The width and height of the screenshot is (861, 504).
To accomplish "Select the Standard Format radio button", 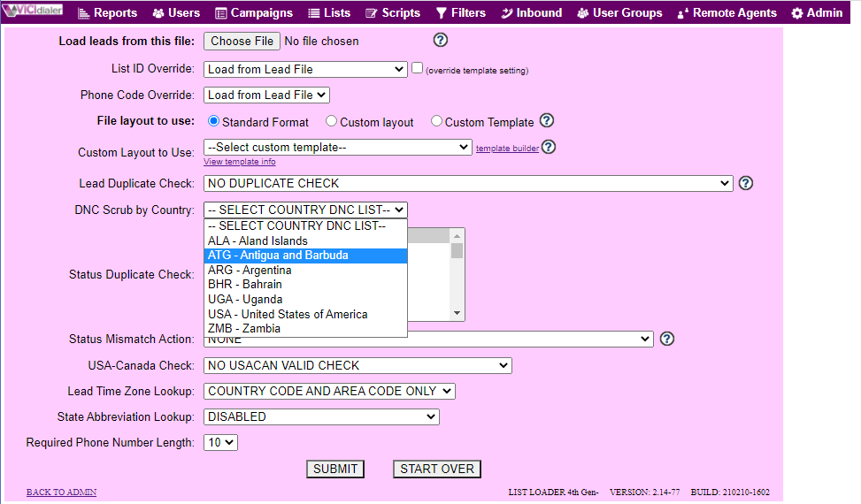I will tap(213, 121).
